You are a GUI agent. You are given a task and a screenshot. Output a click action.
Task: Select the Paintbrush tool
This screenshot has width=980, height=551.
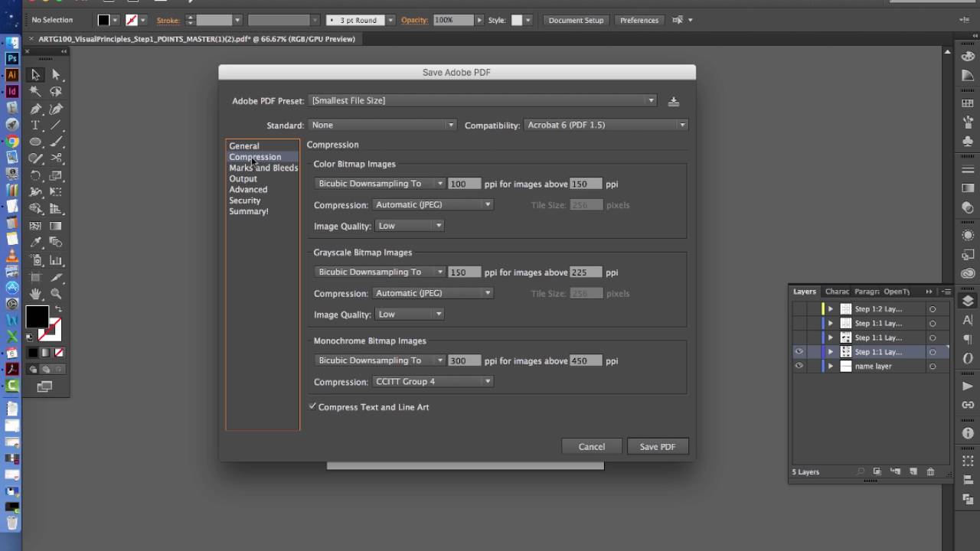coord(56,142)
